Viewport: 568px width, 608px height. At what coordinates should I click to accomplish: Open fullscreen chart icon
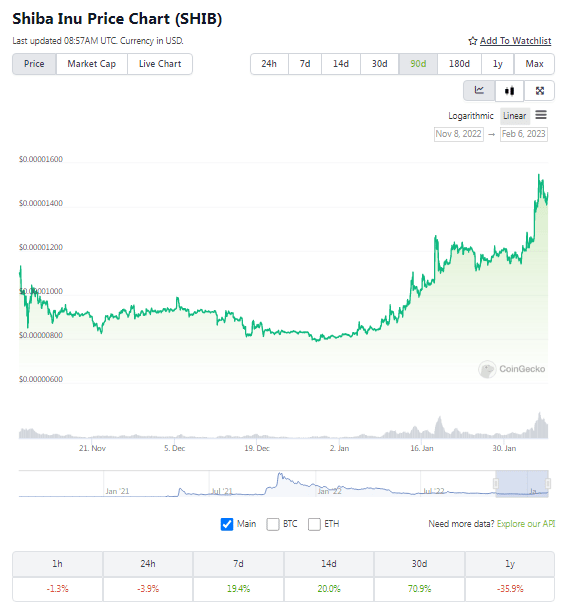pos(539,91)
